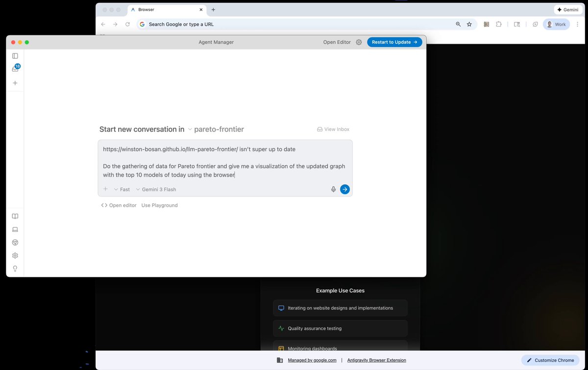The width and height of the screenshot is (588, 370).
Task: Bookmark this page with the star icon
Action: pyautogui.click(x=469, y=24)
